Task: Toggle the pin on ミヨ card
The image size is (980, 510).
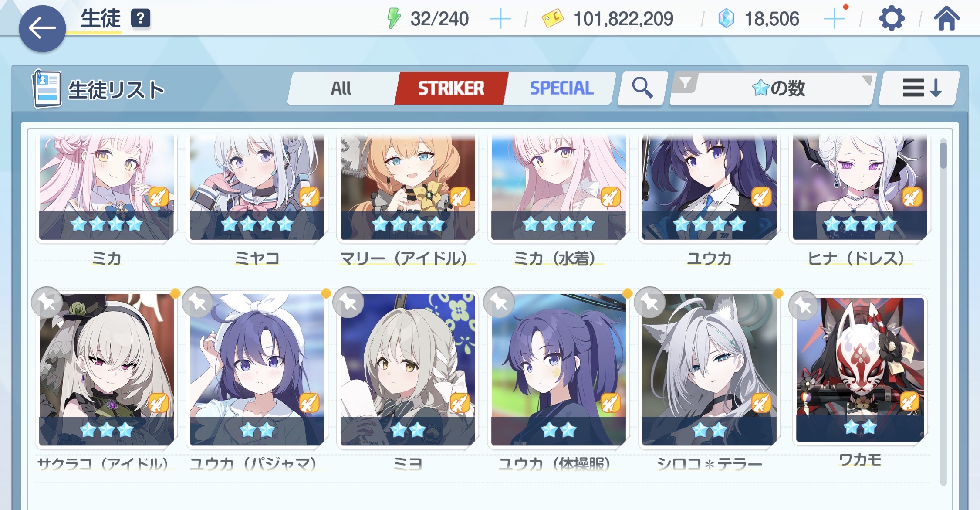Action: pos(348,302)
